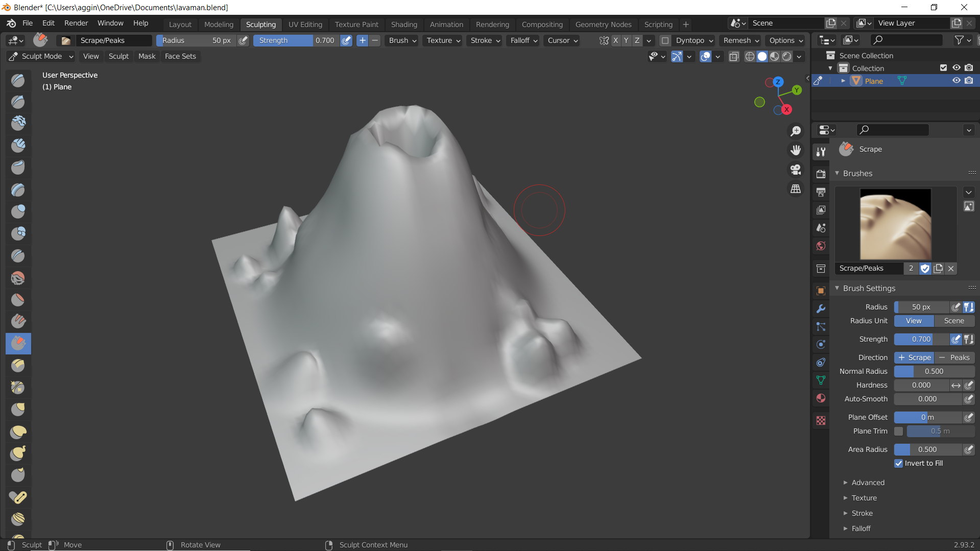This screenshot has width=980, height=551.
Task: Select the active Scrape brush tool
Action: pyautogui.click(x=18, y=343)
